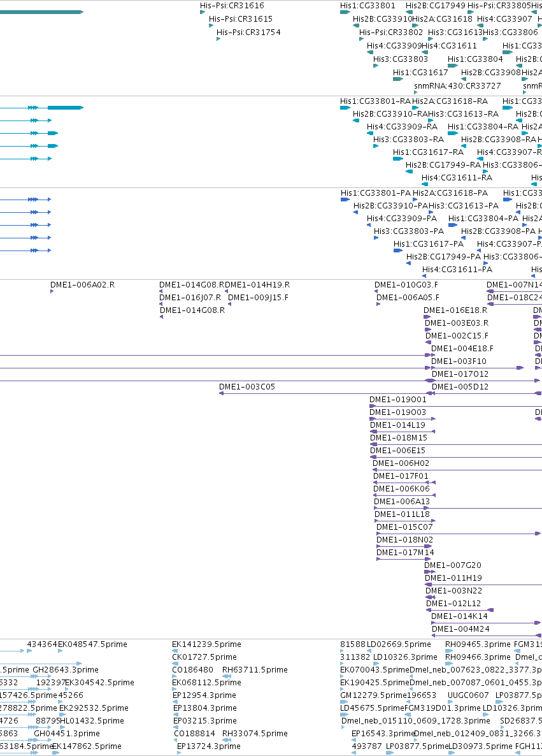Click the DME1-014L19 clone label
The image size is (542, 756).
(x=397, y=425)
